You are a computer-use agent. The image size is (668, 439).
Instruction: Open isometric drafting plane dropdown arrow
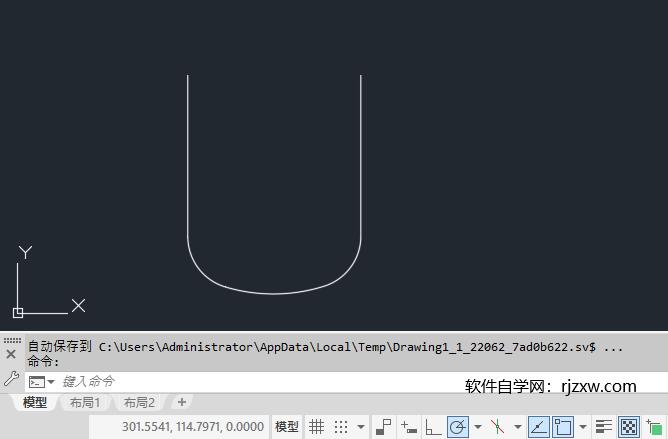pos(518,427)
